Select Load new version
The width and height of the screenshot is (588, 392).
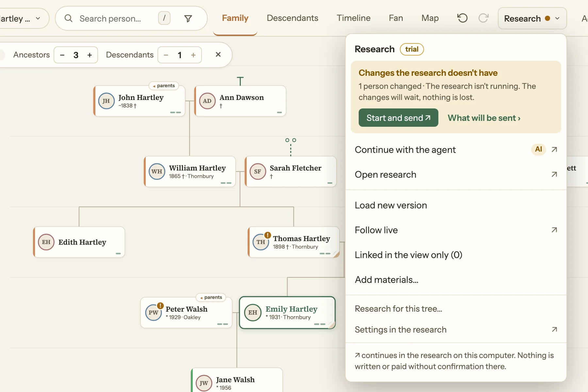pos(456,205)
